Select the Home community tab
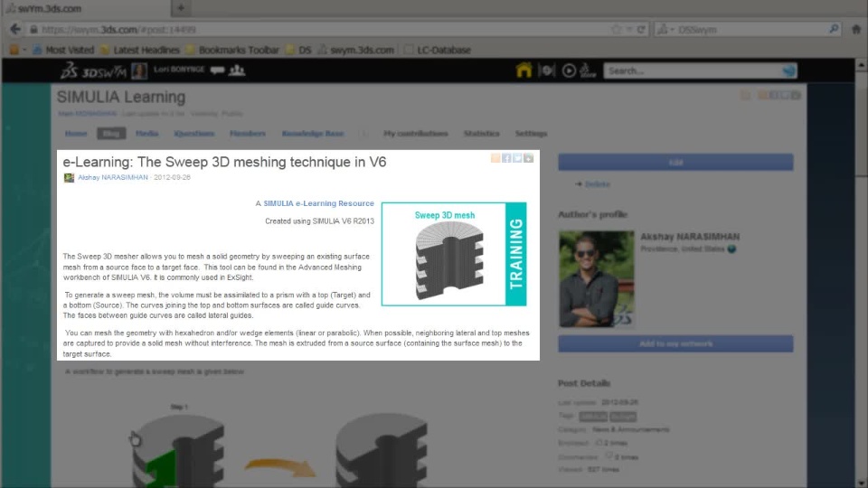This screenshot has height=488, width=868. tap(76, 134)
